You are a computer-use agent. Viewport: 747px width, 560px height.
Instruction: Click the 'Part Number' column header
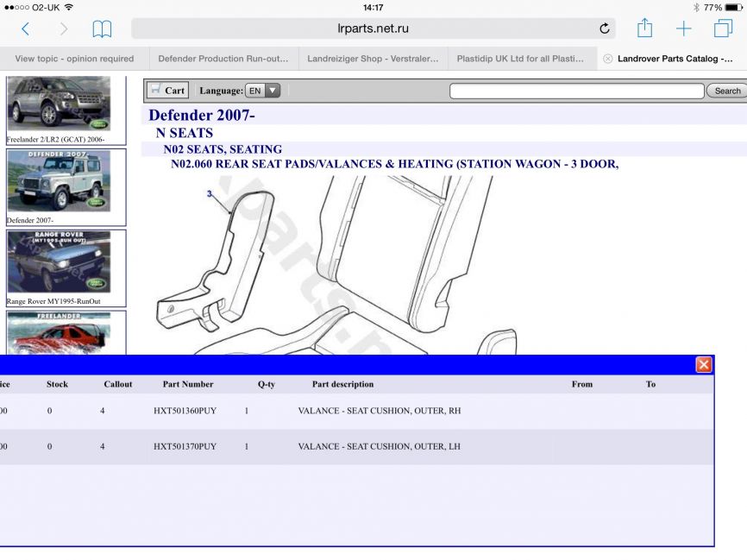click(188, 384)
